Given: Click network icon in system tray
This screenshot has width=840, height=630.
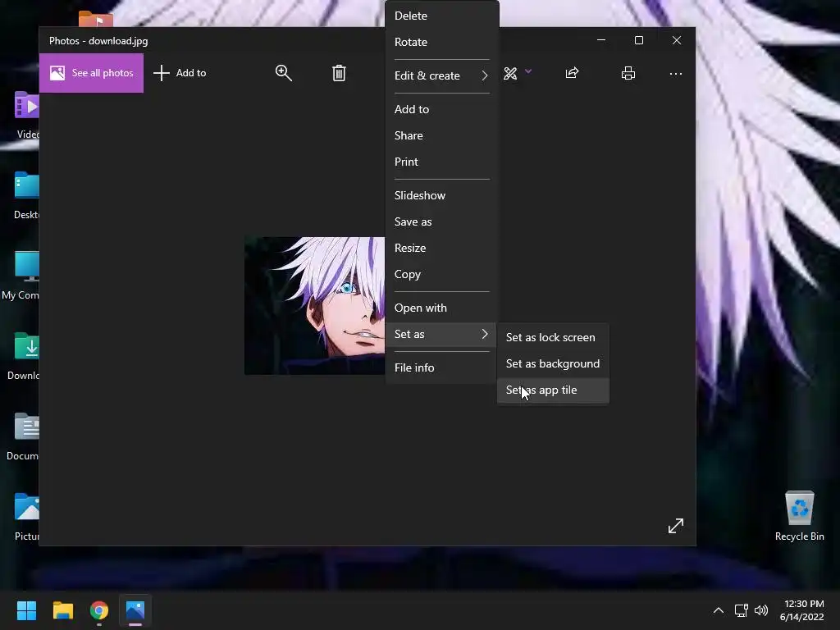Looking at the screenshot, I should pos(741,610).
